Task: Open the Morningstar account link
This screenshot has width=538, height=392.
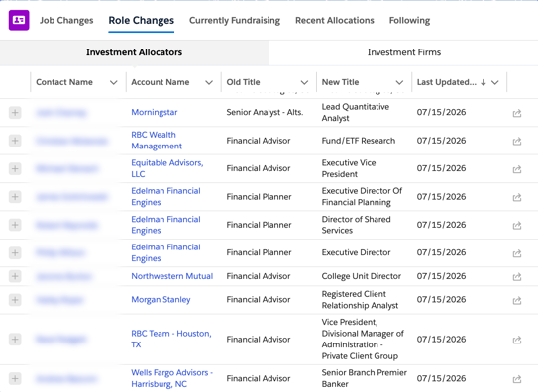Action: [155, 113]
